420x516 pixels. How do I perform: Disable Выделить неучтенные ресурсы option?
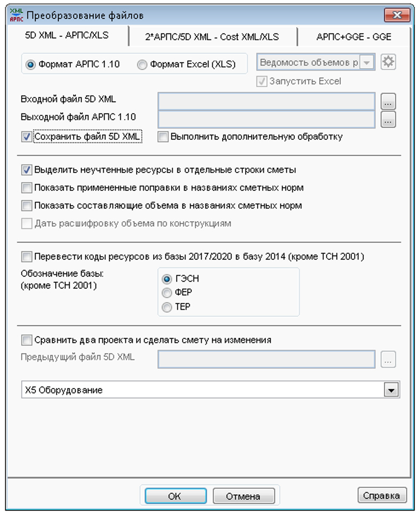point(27,170)
